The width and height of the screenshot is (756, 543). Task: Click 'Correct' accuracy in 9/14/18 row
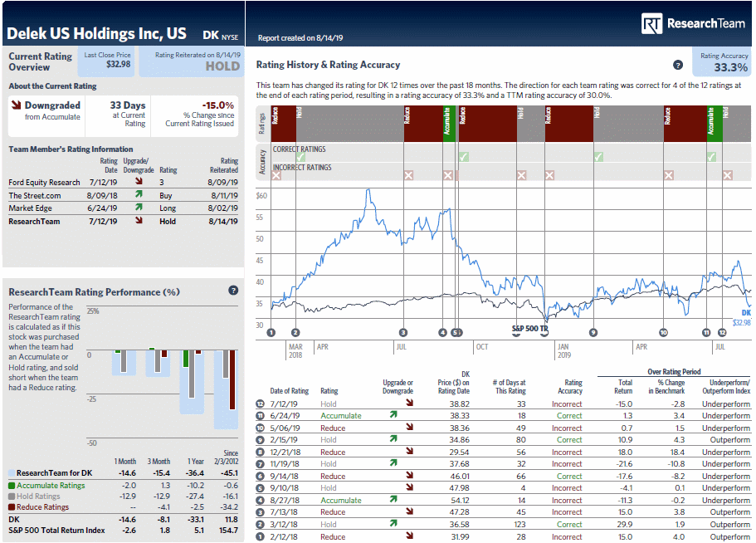pyautogui.click(x=569, y=477)
